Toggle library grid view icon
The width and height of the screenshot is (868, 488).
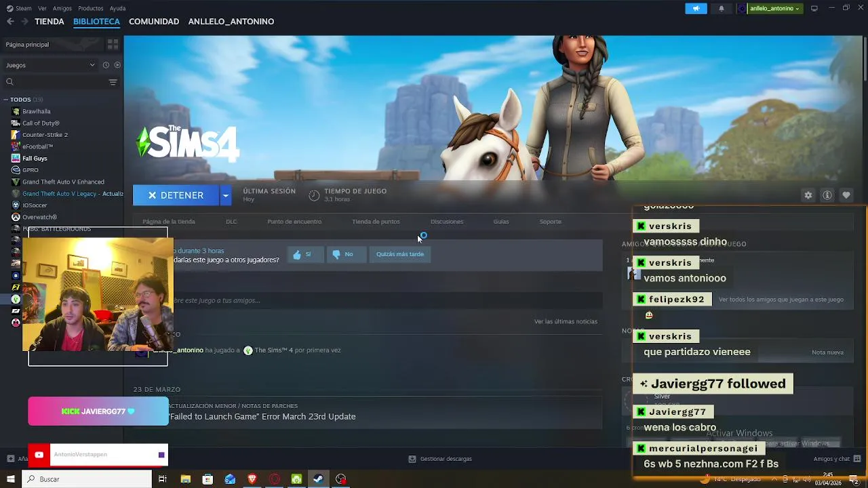[x=113, y=44]
